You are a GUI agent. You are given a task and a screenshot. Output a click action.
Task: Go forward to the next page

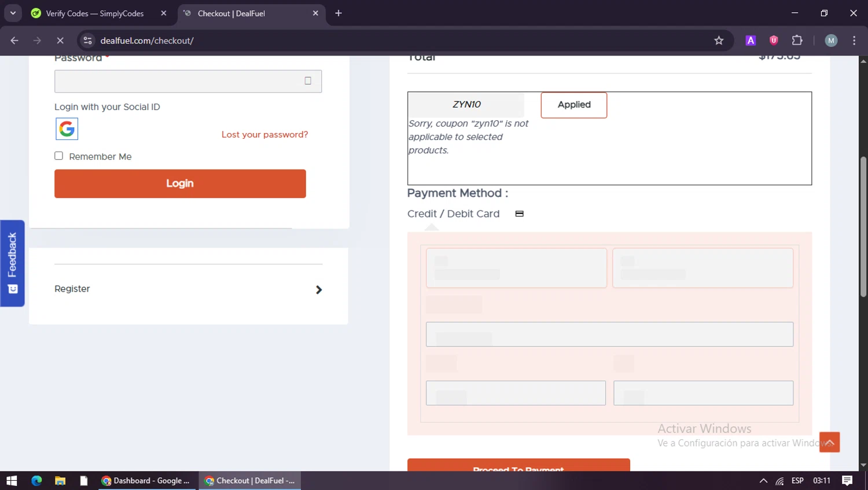pyautogui.click(x=37, y=40)
